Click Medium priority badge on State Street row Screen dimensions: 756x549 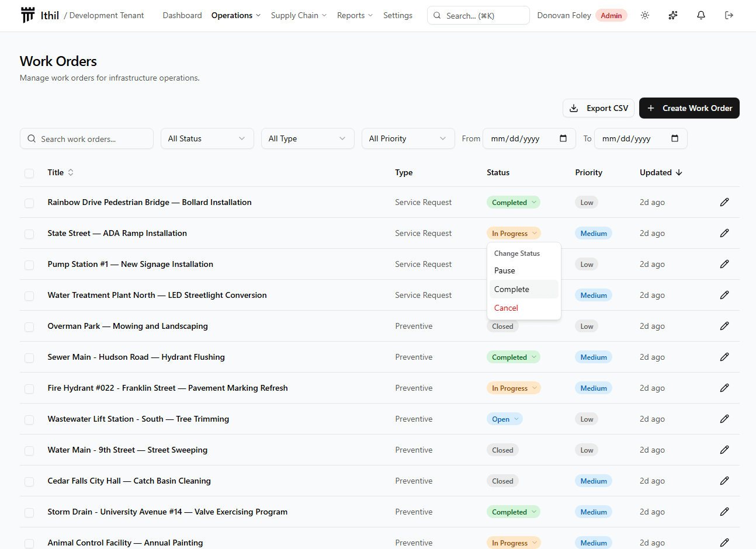594,233
